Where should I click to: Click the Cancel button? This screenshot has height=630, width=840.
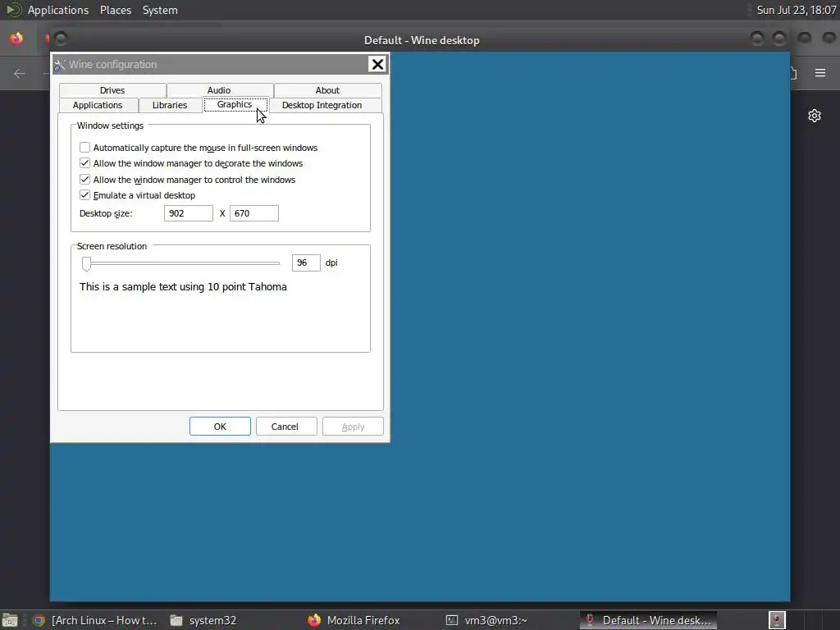pyautogui.click(x=285, y=427)
